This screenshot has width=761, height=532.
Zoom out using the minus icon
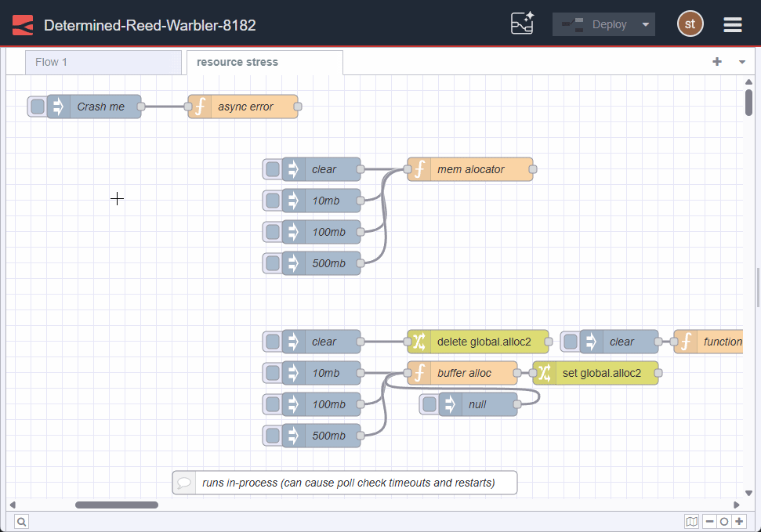(709, 521)
